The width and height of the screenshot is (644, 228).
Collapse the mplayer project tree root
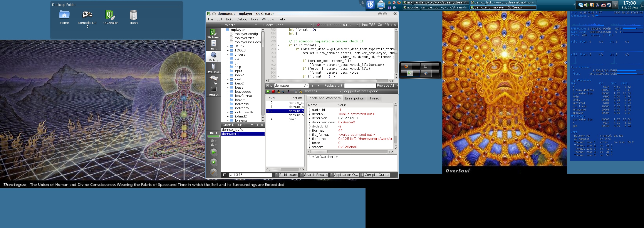pyautogui.click(x=223, y=30)
